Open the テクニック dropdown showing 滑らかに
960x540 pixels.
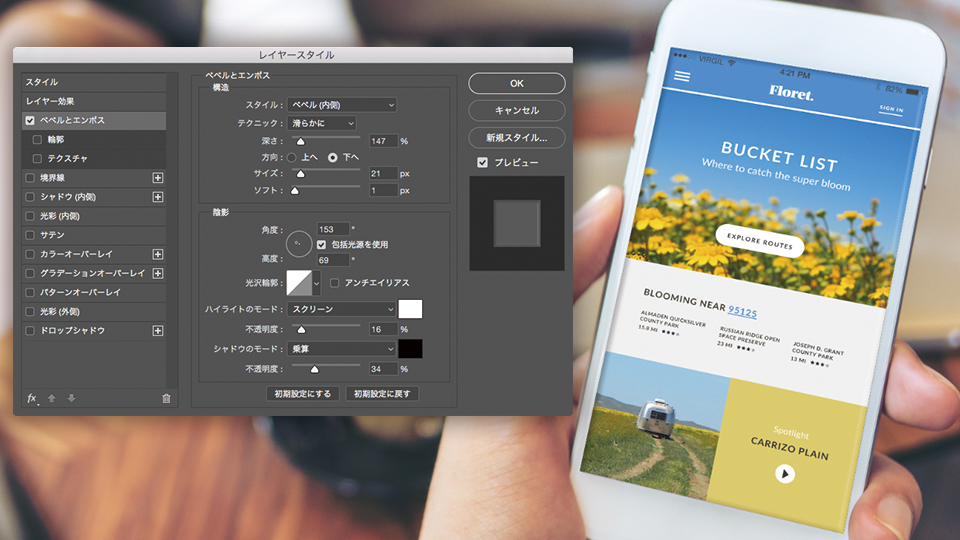pos(321,123)
